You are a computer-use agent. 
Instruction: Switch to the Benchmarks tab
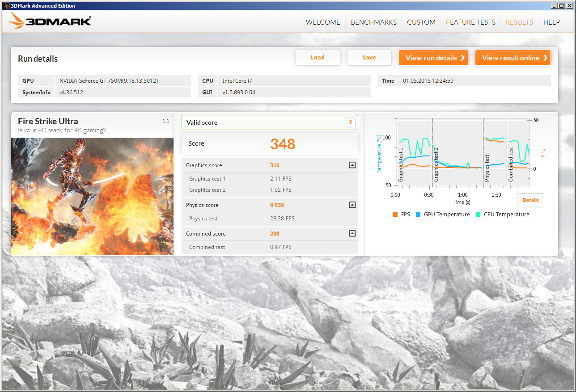[373, 22]
